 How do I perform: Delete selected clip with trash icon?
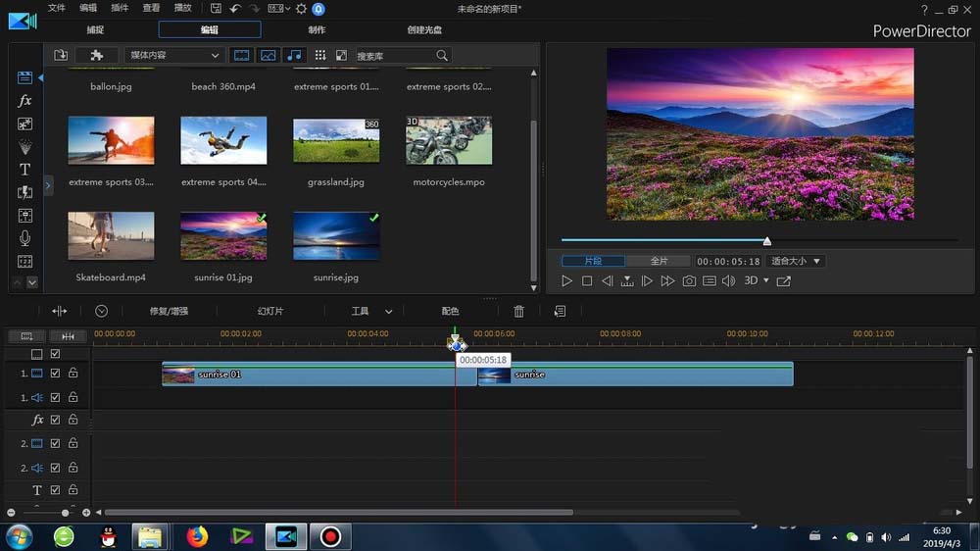[x=519, y=311]
